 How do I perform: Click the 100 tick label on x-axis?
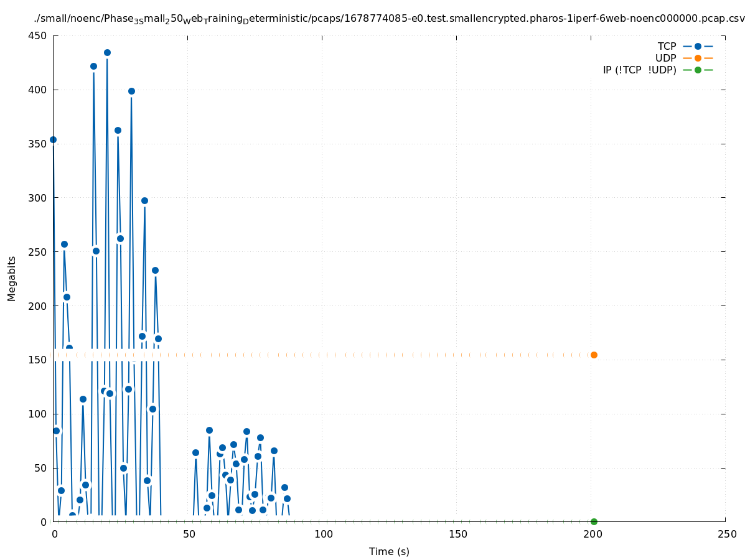click(322, 534)
